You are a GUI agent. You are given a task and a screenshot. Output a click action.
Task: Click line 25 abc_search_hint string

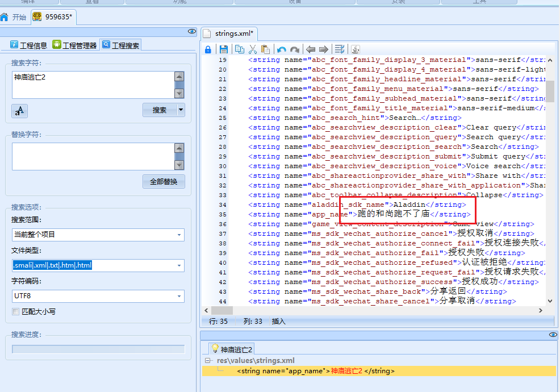coord(354,118)
